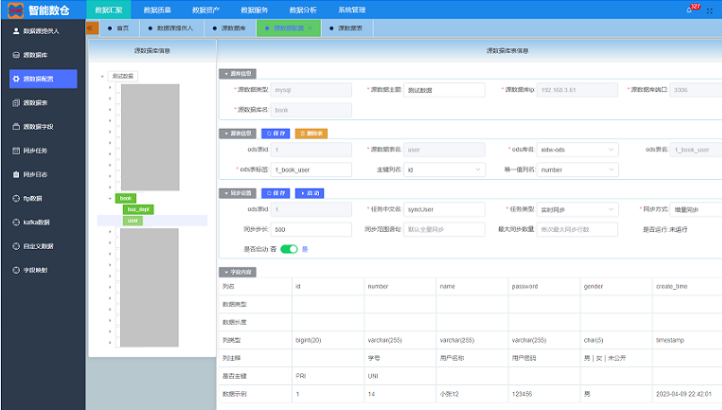Open 源数据库 in the left sidebar
The image size is (722, 410).
point(36,55)
